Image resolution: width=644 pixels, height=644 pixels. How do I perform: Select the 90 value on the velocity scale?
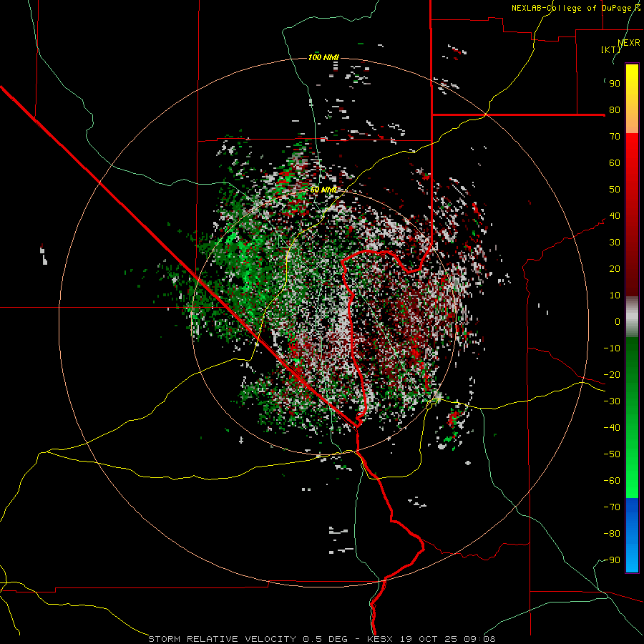615,84
